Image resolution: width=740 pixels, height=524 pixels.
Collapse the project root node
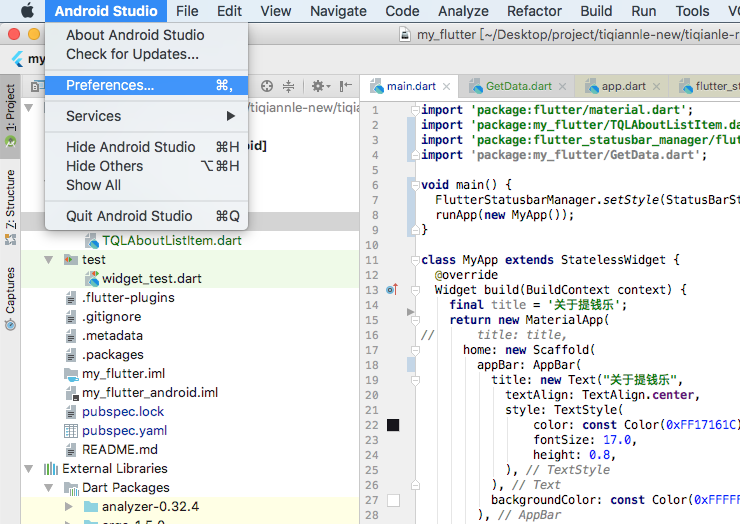pyautogui.click(x=28, y=108)
